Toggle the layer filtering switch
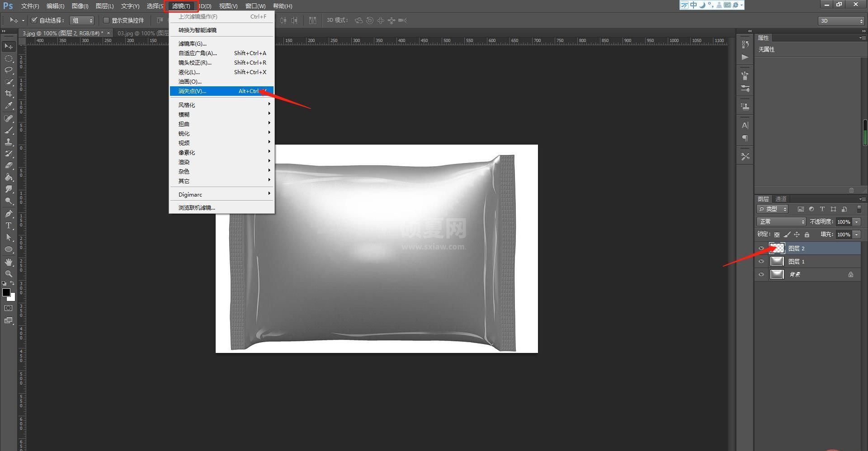This screenshot has height=451, width=868. (859, 209)
